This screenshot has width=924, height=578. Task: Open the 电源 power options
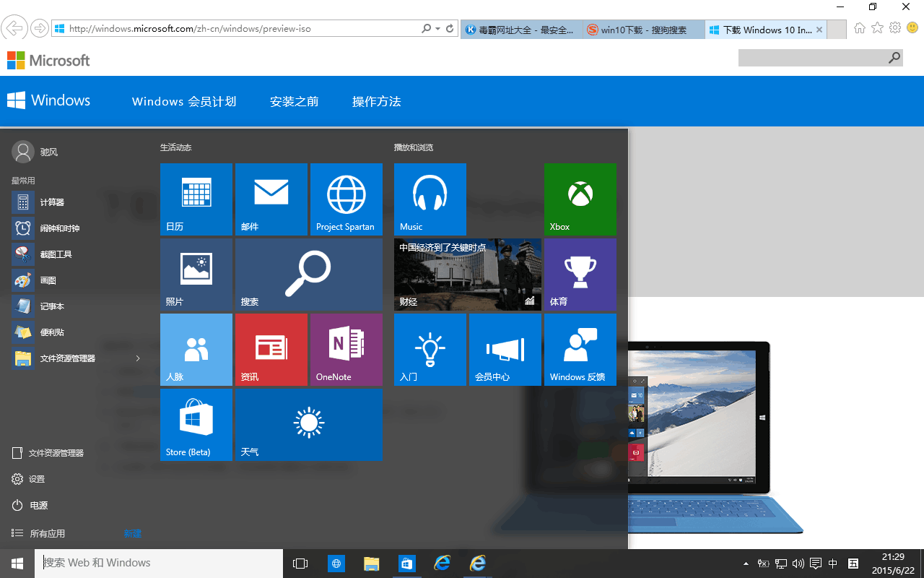pyautogui.click(x=30, y=506)
